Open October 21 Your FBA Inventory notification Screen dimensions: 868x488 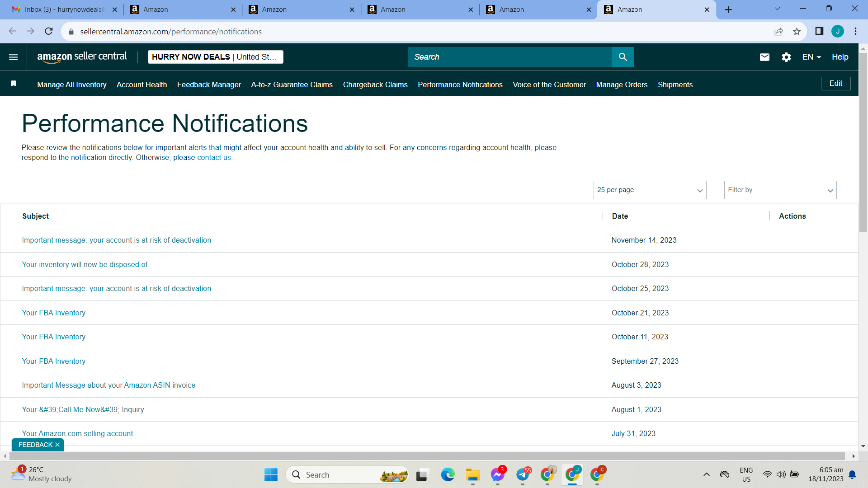point(53,313)
